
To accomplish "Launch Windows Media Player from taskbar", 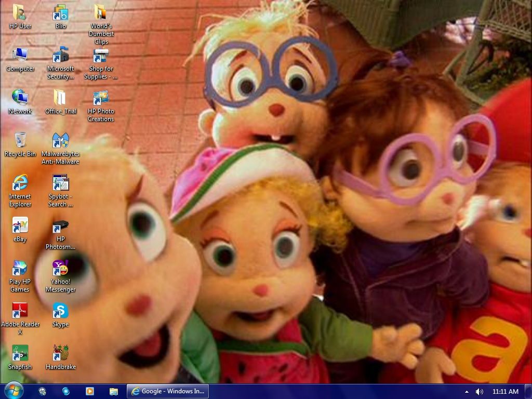I will click(90, 391).
